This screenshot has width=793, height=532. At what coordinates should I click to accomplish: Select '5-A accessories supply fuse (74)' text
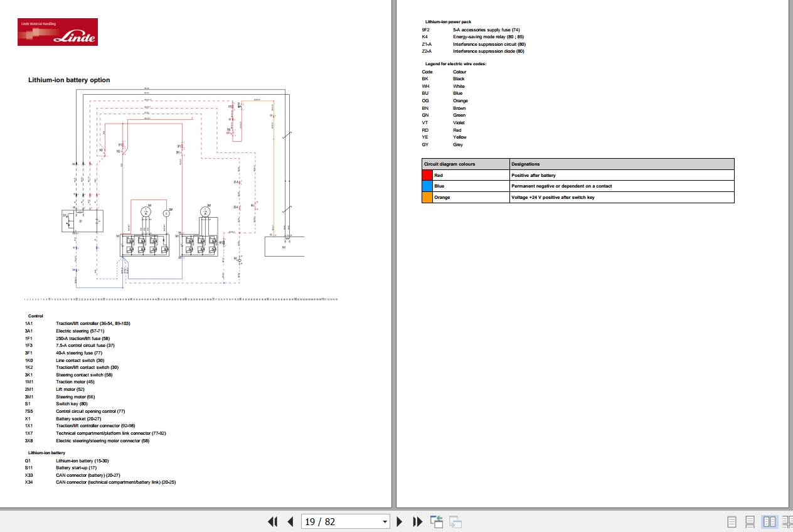pyautogui.click(x=486, y=29)
